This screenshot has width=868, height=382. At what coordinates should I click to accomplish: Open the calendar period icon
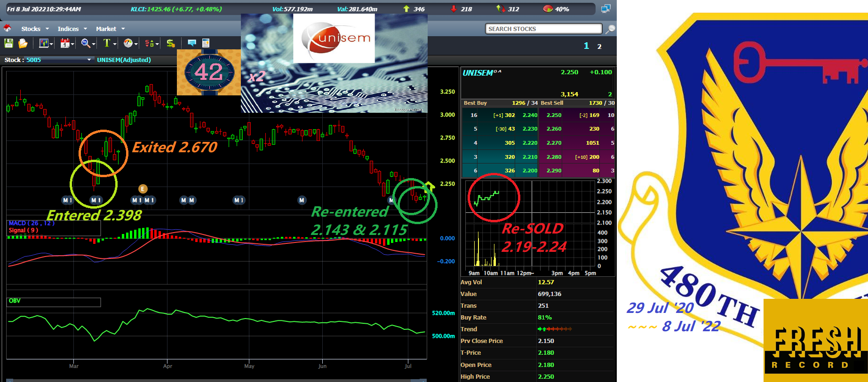click(x=64, y=43)
